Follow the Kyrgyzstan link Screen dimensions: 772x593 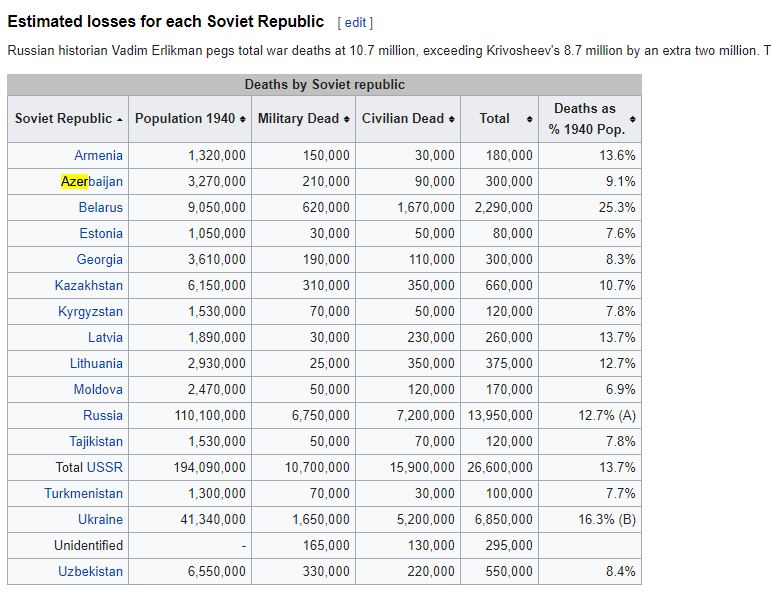coord(90,312)
